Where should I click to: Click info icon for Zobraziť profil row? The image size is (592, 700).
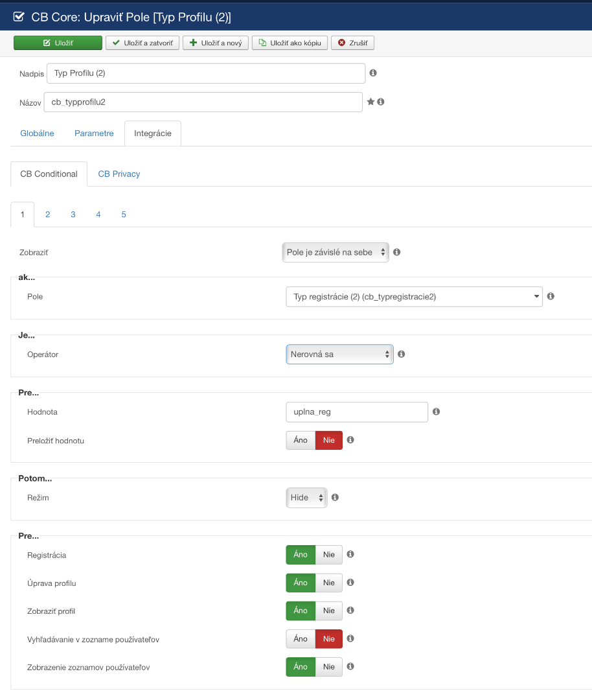pyautogui.click(x=350, y=611)
